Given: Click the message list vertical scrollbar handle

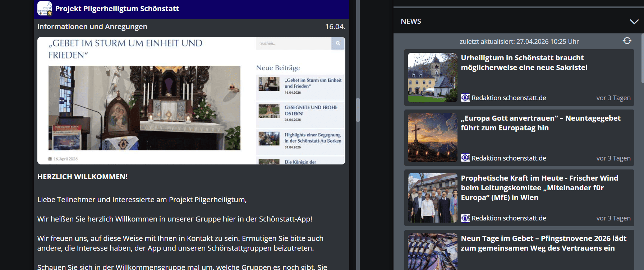Looking at the screenshot, I should [x=358, y=110].
